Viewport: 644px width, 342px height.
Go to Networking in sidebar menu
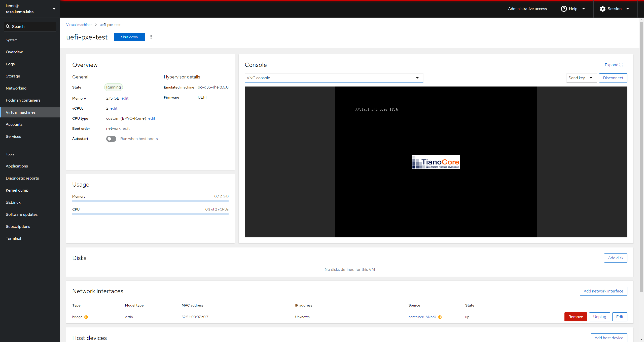pos(16,88)
